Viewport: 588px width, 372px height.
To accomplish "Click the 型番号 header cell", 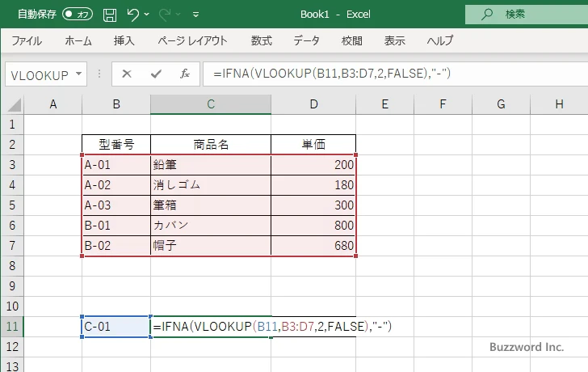I will (116, 145).
